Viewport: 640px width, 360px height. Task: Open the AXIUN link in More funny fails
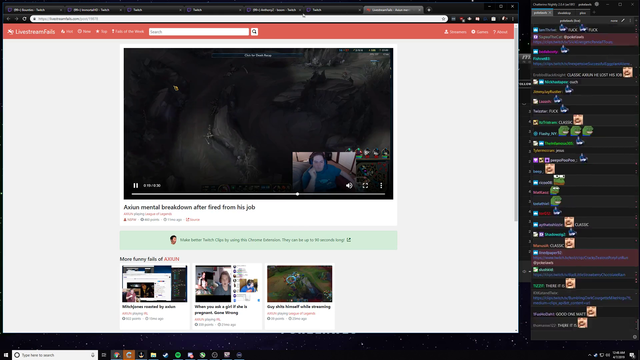[x=171, y=259]
